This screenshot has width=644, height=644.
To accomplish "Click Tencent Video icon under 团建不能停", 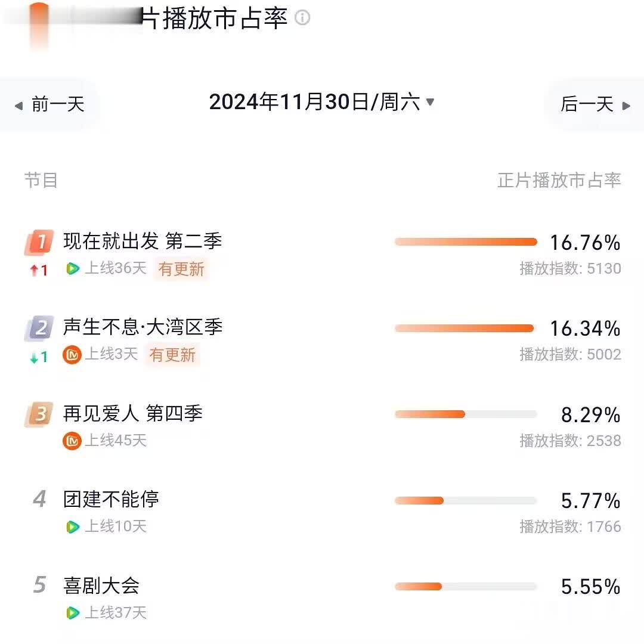I will (x=72, y=527).
